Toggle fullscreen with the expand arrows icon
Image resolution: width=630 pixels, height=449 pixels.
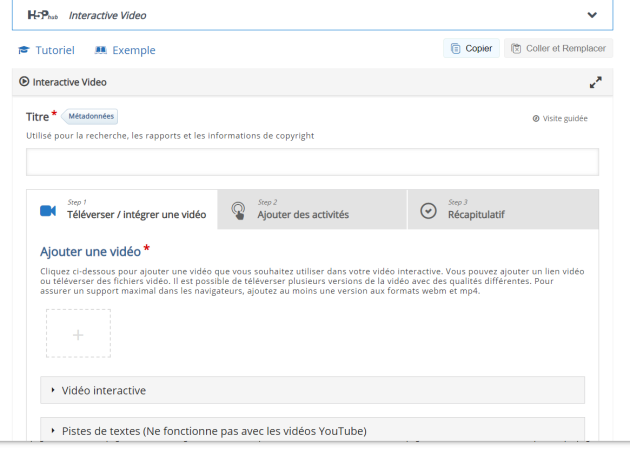tap(596, 82)
